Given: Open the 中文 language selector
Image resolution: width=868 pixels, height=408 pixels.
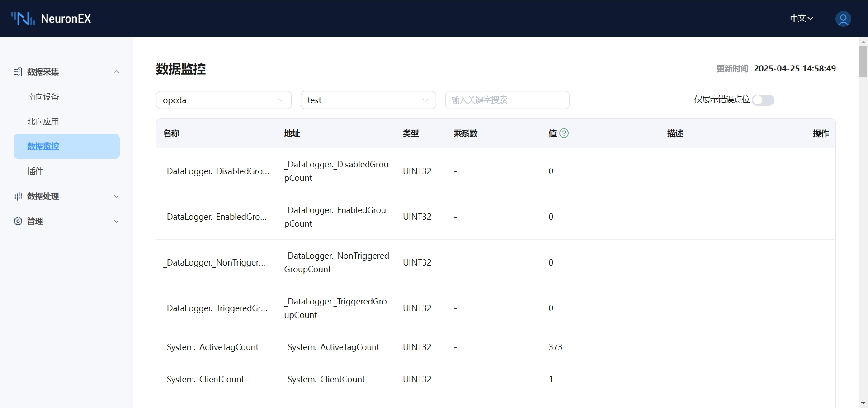Looking at the screenshot, I should coord(801,19).
